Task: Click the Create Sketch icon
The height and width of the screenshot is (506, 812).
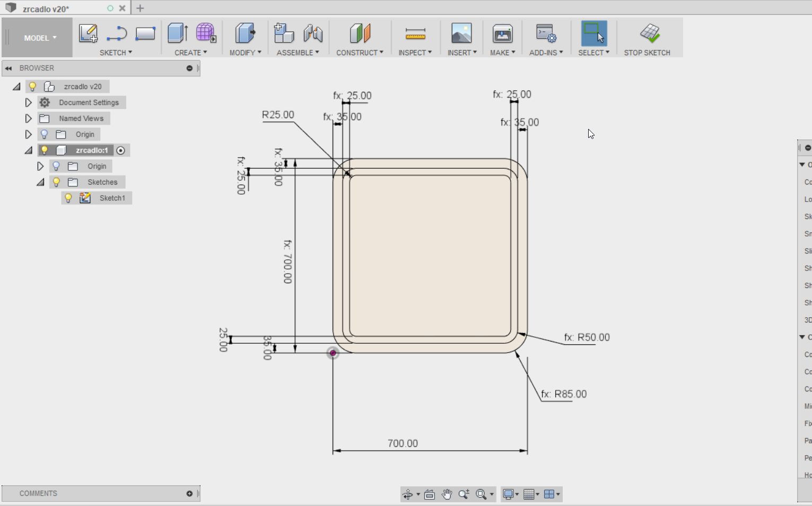Action: click(88, 33)
